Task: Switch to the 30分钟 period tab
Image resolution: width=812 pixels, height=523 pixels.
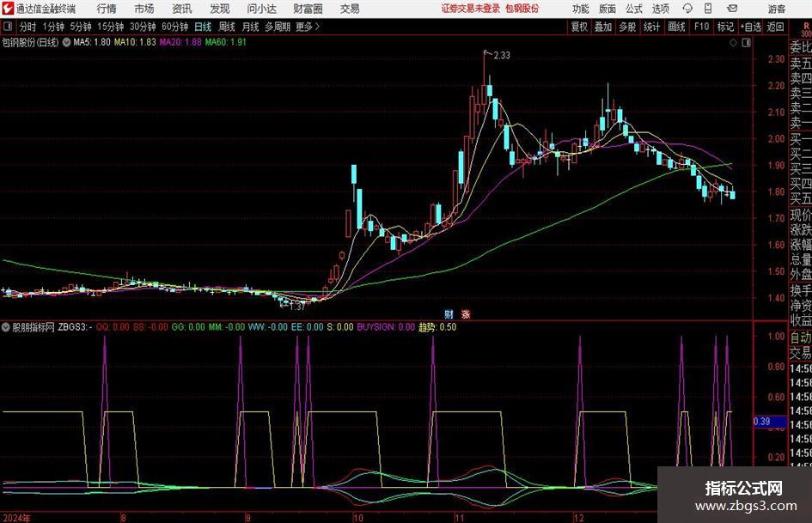Action: point(143,27)
